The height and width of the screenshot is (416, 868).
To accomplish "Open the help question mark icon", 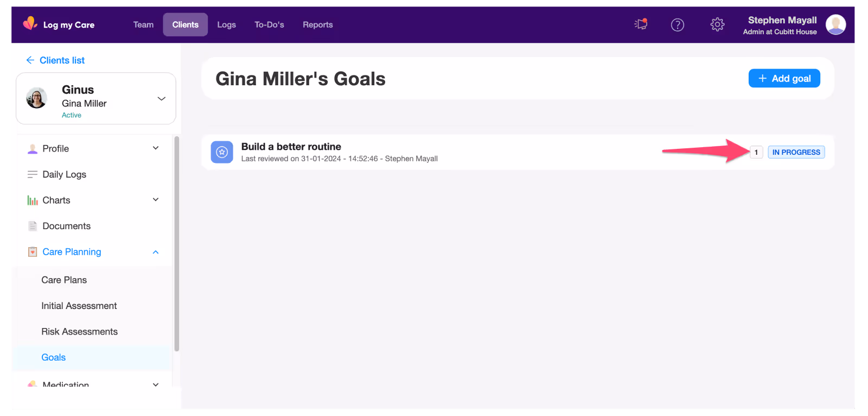I will coord(678,24).
